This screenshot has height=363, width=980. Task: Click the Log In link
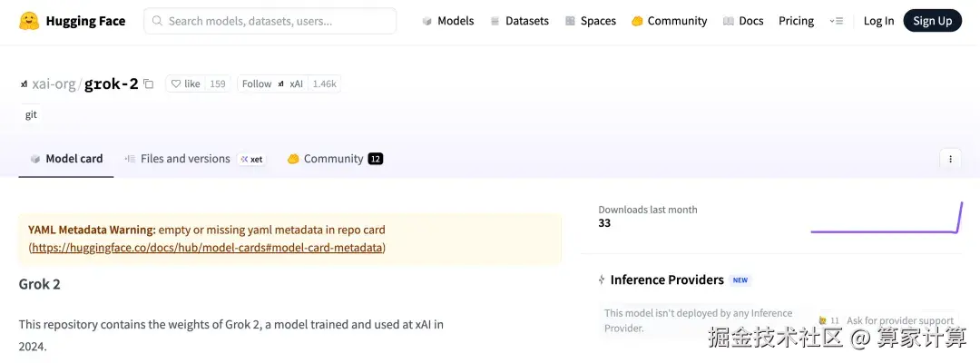point(878,21)
